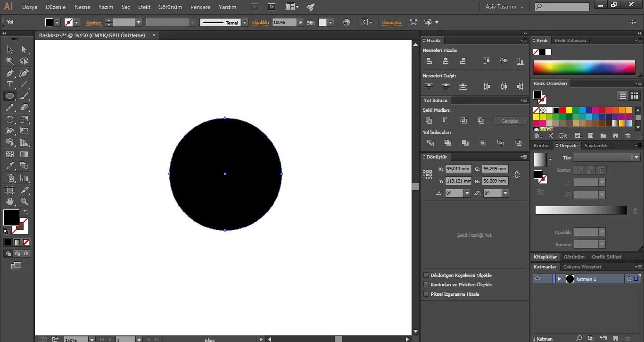The width and height of the screenshot is (644, 342).
Task: Select the Hand tool
Action: (9, 201)
